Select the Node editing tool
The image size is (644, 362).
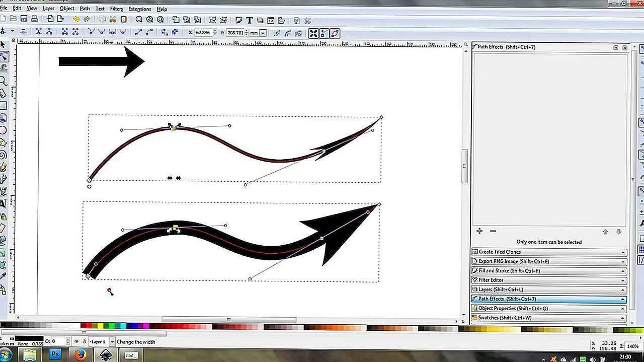[x=3, y=57]
